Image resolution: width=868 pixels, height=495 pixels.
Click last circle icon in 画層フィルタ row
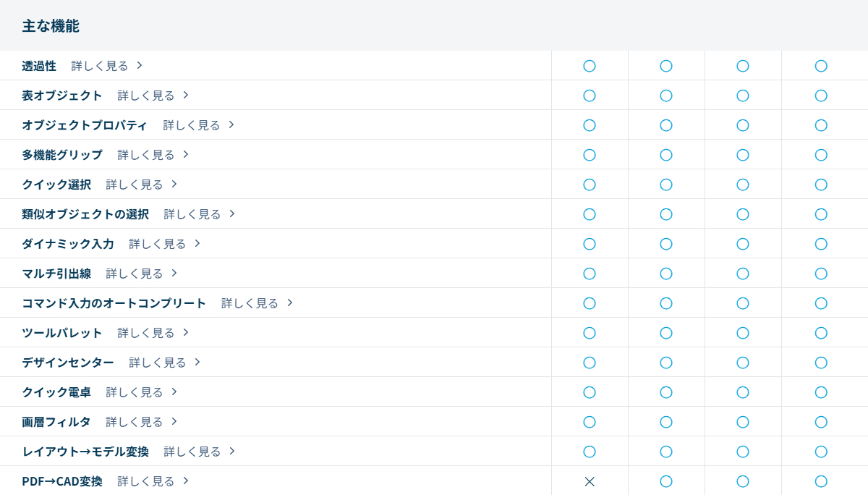coord(821,422)
